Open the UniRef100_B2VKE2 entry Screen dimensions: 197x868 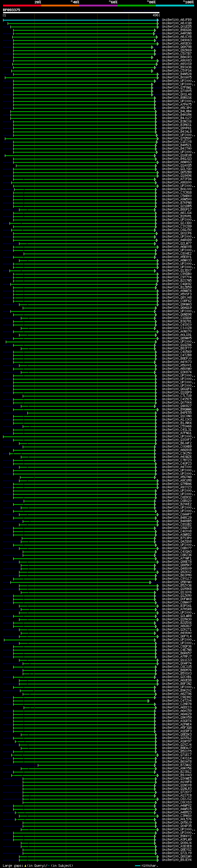pos(177,504)
